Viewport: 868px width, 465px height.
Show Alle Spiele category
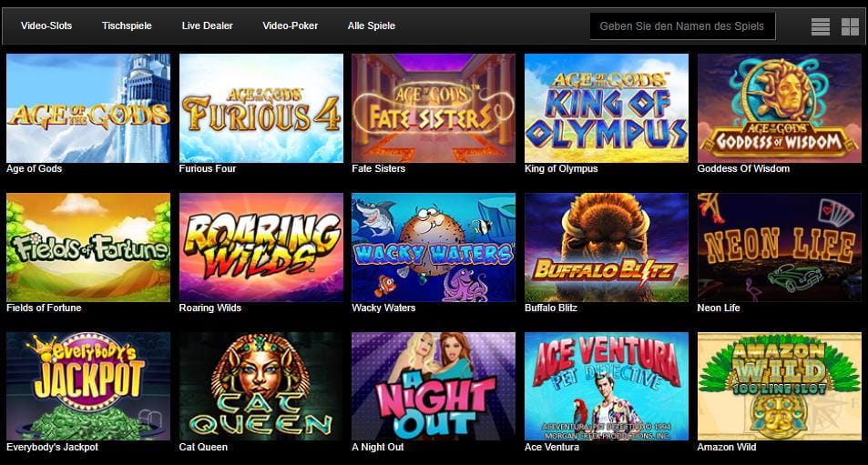(x=372, y=25)
